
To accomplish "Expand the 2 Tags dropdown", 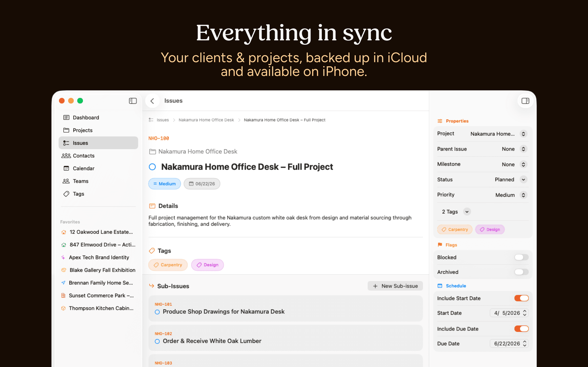I will [467, 212].
